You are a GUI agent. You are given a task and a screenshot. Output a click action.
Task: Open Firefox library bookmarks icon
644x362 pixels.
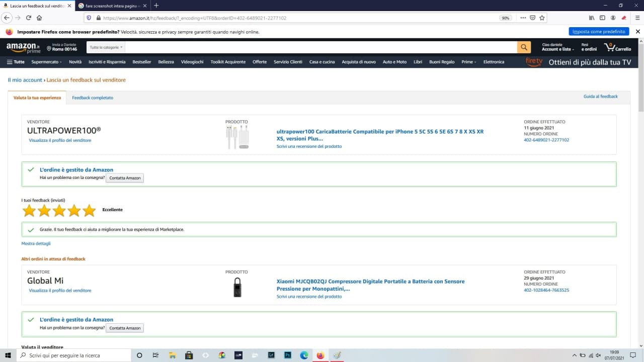[592, 18]
